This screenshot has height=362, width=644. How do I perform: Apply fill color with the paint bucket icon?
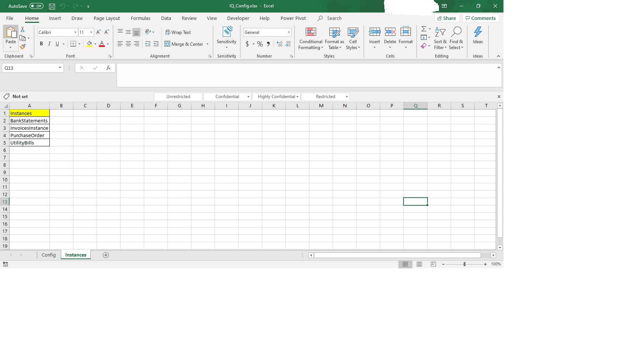click(x=89, y=44)
